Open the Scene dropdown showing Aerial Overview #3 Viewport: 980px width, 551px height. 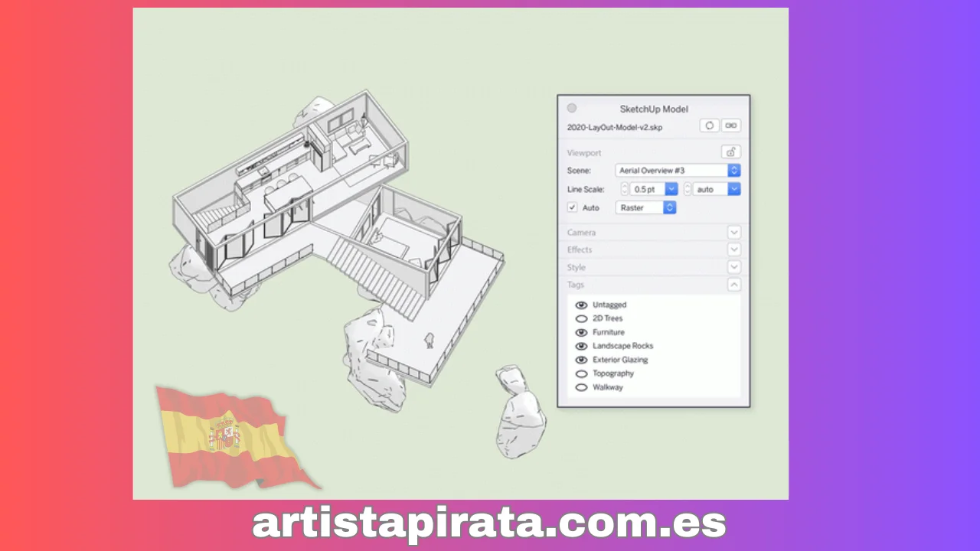(x=678, y=171)
